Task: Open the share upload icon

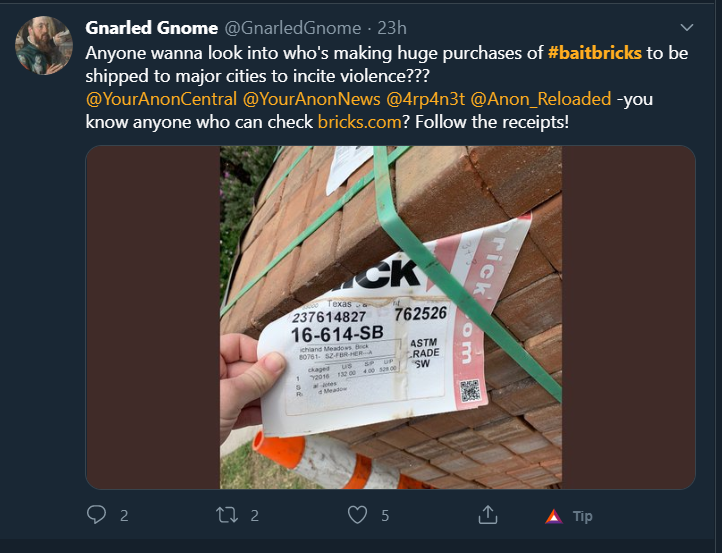Action: tap(488, 515)
